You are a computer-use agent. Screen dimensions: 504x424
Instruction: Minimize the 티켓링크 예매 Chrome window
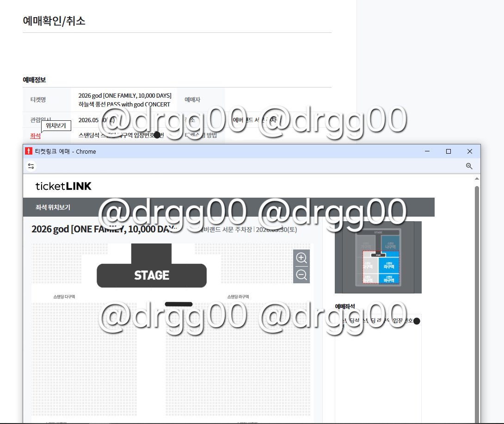pyautogui.click(x=427, y=151)
